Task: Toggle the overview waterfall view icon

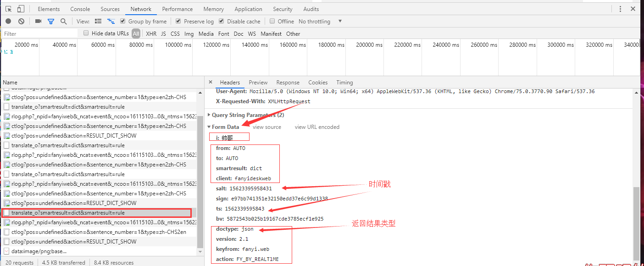Action: tap(111, 21)
